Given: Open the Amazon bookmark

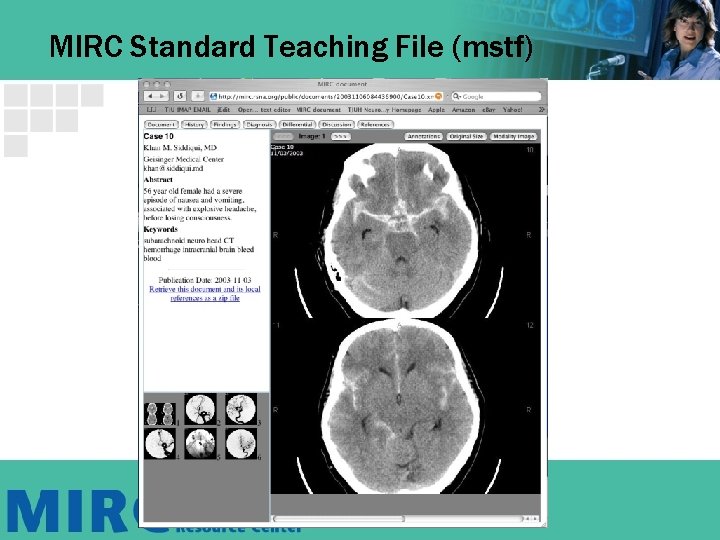Looking at the screenshot, I should coord(463,110).
